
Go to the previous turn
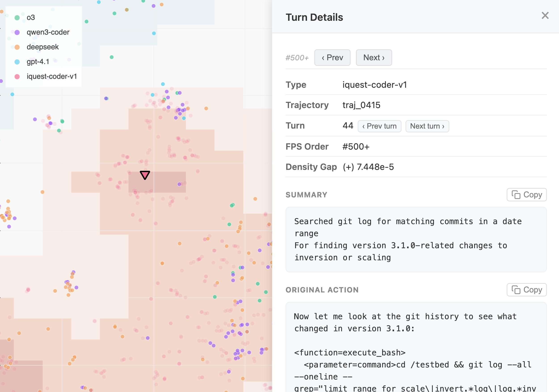tap(379, 126)
